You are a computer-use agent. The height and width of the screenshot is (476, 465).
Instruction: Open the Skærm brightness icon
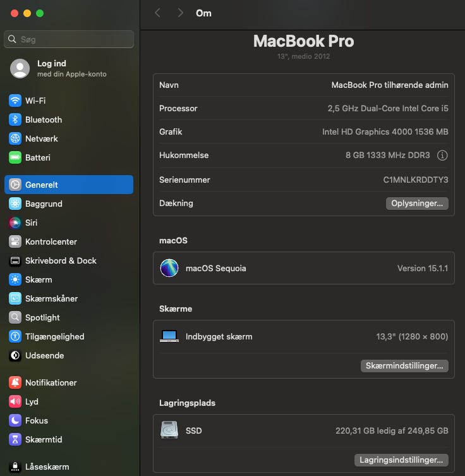coord(15,279)
